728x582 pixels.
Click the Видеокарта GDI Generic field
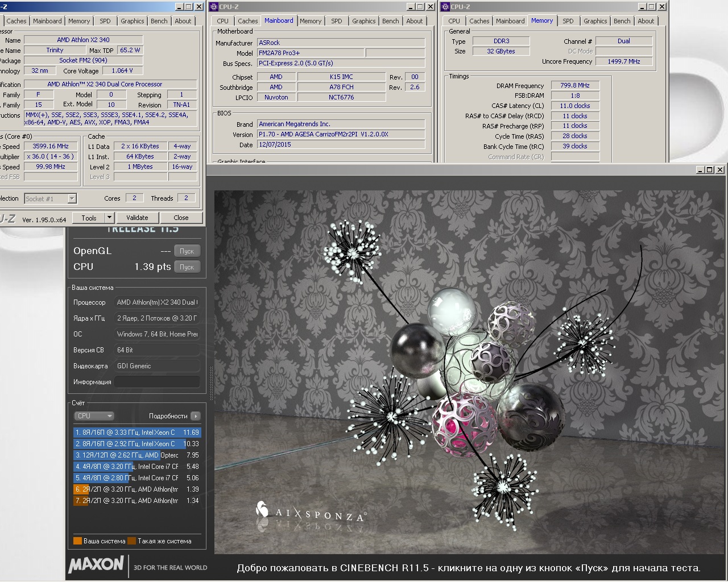coord(157,366)
